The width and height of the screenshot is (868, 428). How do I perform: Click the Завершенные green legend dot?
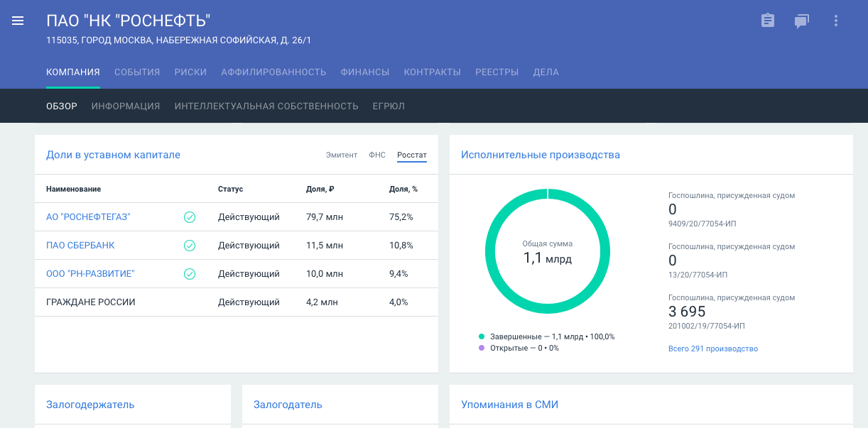pos(482,336)
